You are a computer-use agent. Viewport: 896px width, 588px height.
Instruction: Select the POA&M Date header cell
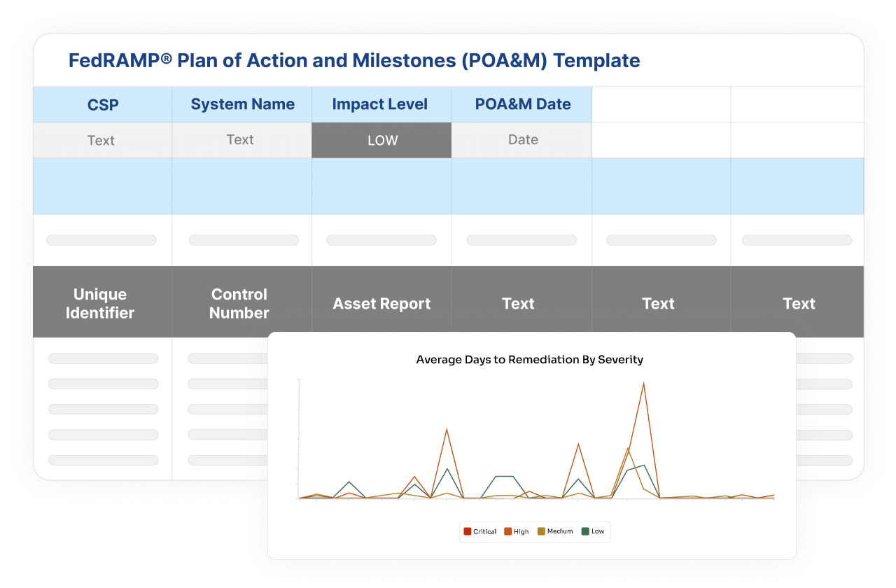coord(522,105)
